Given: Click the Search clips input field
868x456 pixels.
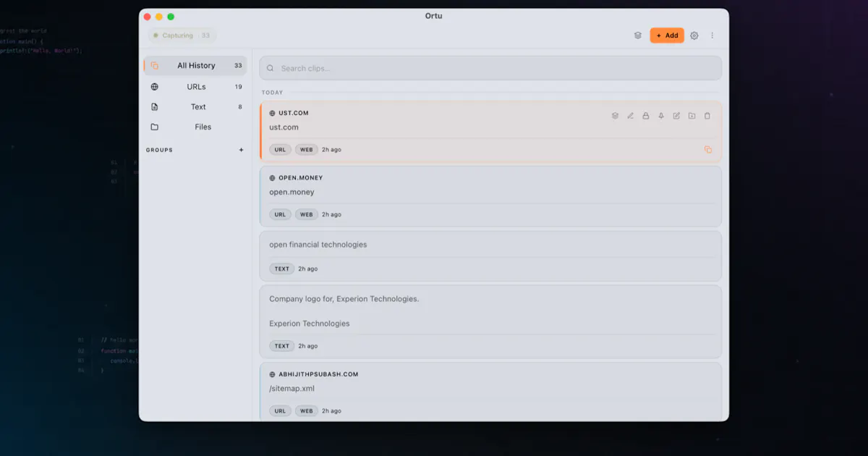Looking at the screenshot, I should point(490,68).
